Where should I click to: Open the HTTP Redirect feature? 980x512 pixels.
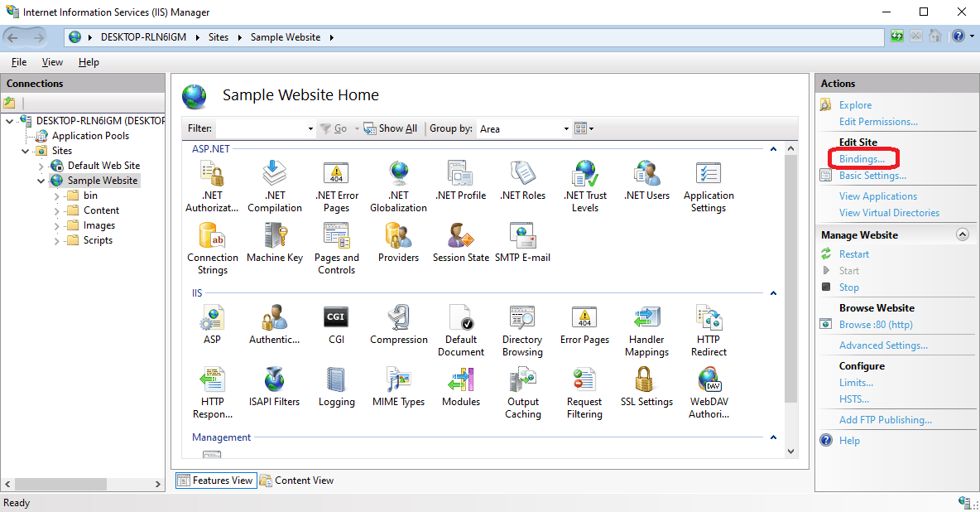[x=709, y=331]
